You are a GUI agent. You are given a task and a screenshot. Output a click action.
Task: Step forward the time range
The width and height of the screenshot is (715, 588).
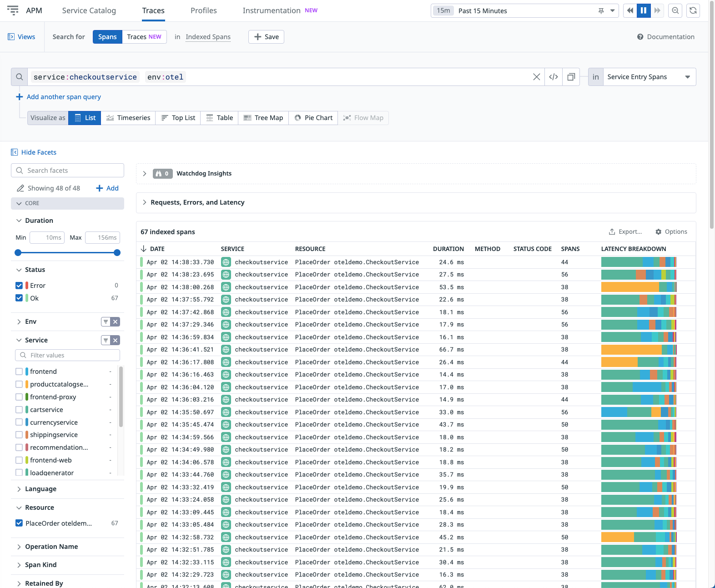(657, 10)
